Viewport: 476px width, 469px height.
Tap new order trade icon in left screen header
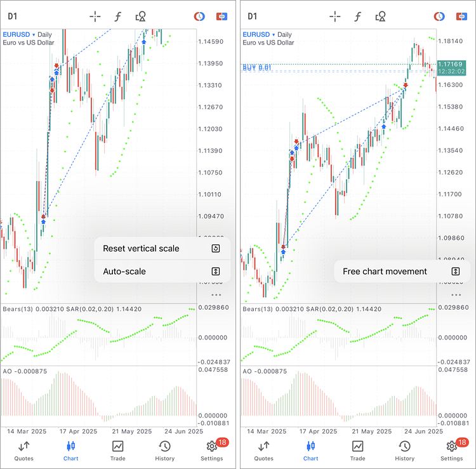tap(221, 17)
